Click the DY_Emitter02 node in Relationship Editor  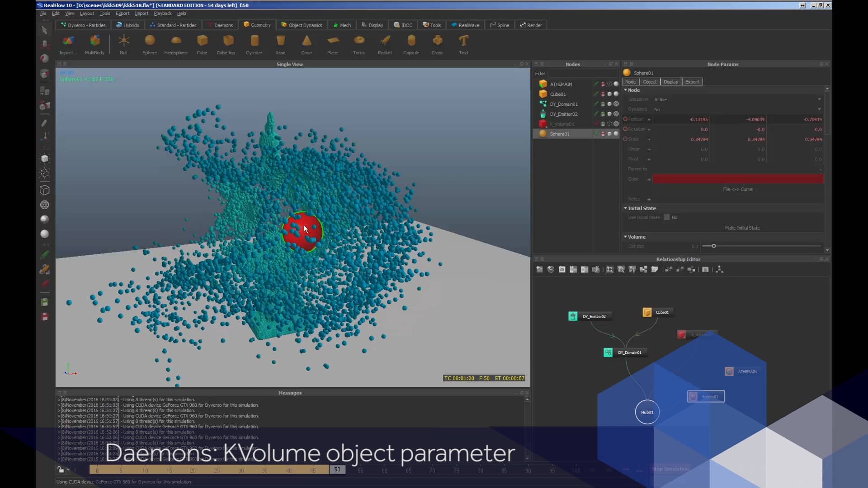pos(590,316)
